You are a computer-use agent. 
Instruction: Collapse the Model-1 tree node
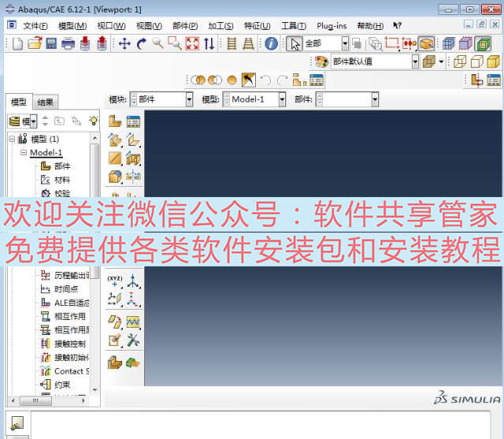click(24, 152)
